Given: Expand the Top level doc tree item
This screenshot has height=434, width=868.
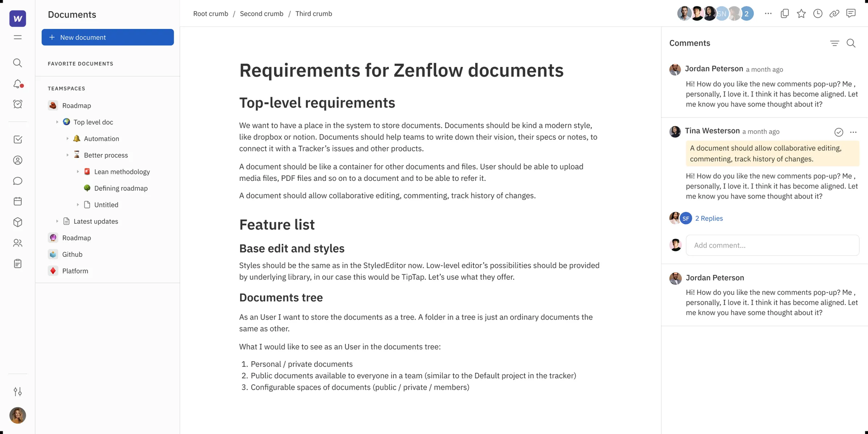Looking at the screenshot, I should pos(57,122).
